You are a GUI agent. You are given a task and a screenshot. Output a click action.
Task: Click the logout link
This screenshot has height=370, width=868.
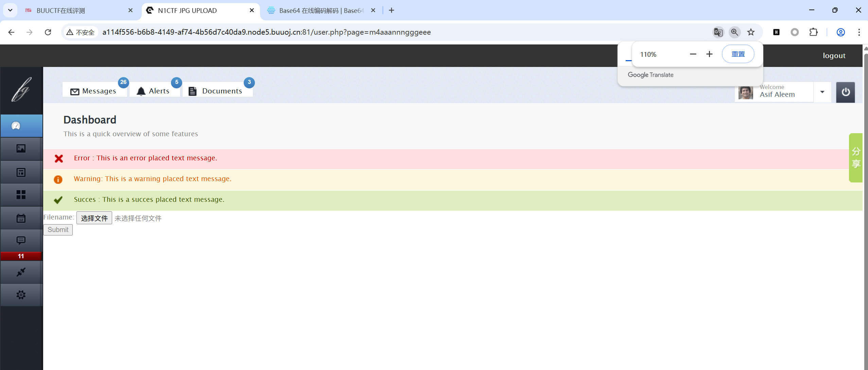pos(834,56)
